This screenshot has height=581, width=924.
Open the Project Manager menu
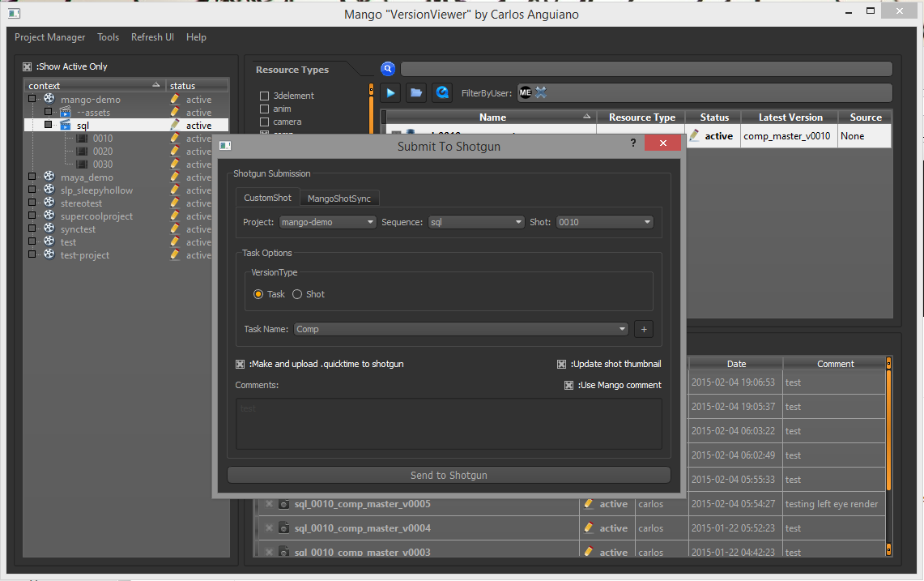pos(49,37)
